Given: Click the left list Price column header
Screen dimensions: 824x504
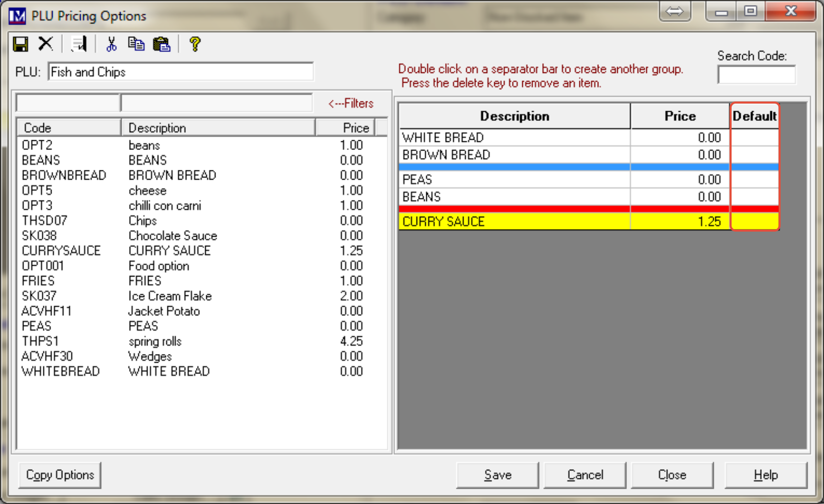Looking at the screenshot, I should pyautogui.click(x=345, y=128).
